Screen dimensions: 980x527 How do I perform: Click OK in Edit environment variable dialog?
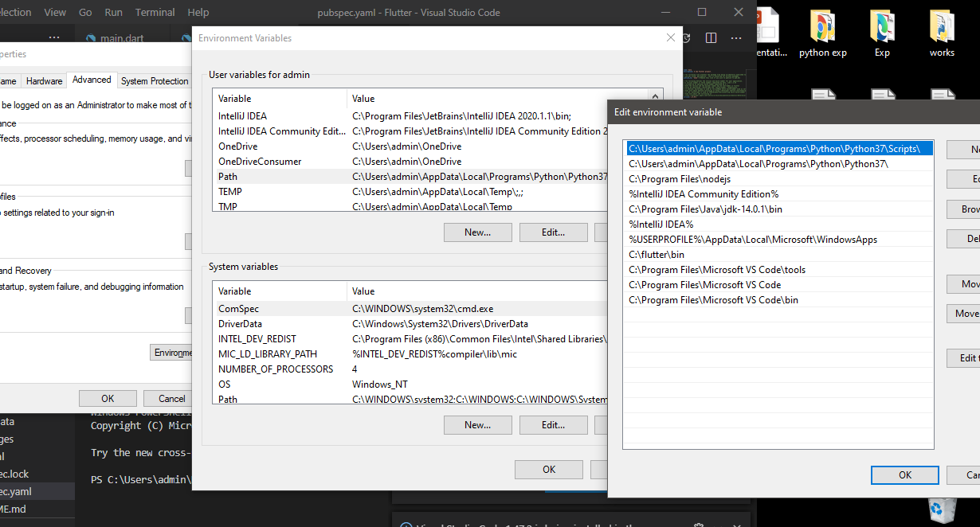(x=905, y=474)
